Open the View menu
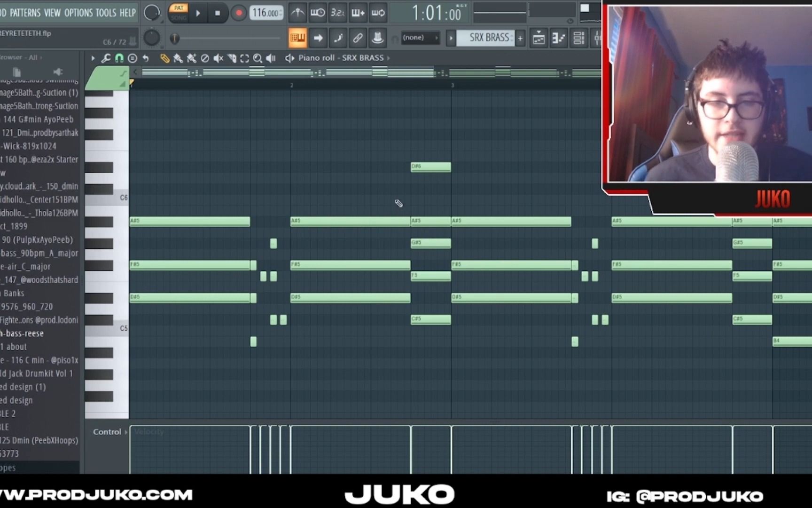 [x=52, y=13]
